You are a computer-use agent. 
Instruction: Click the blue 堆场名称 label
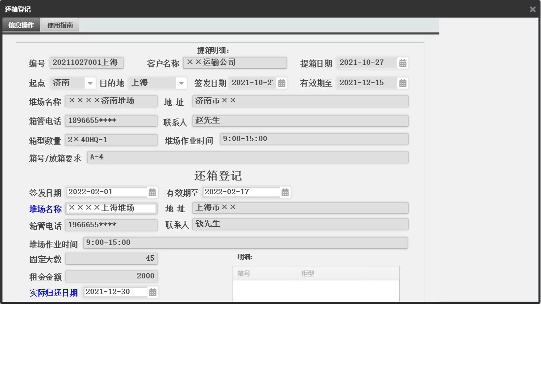(x=45, y=209)
